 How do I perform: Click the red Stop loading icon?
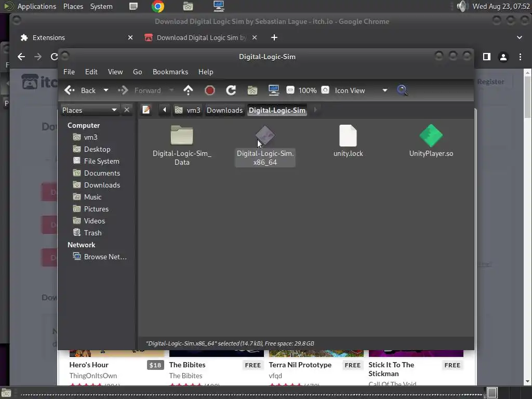point(210,90)
